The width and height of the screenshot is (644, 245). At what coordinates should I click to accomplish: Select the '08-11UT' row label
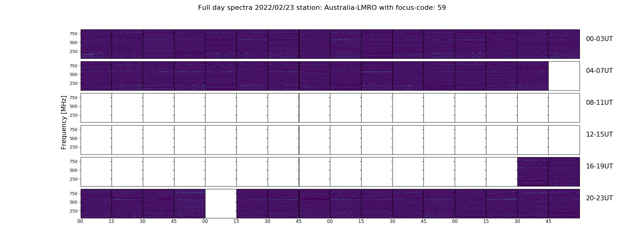pyautogui.click(x=599, y=103)
